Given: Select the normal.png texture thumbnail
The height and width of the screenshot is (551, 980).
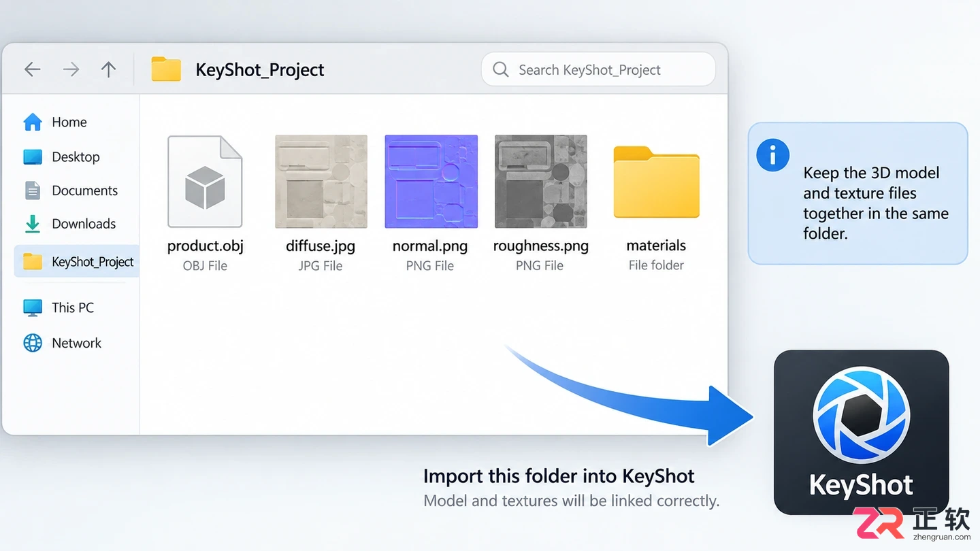Looking at the screenshot, I should [431, 182].
